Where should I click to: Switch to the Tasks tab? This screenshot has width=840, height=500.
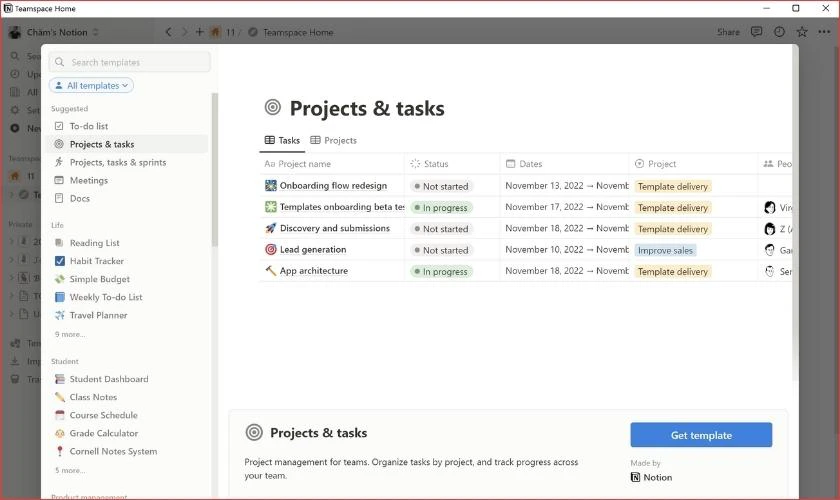tap(282, 140)
